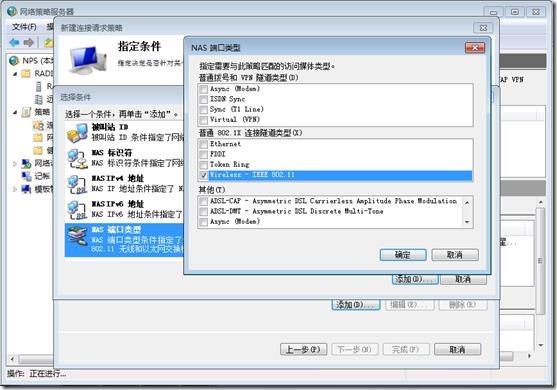Click the NAS 标识符 condition title
This screenshot has width=557, height=390.
click(x=112, y=153)
